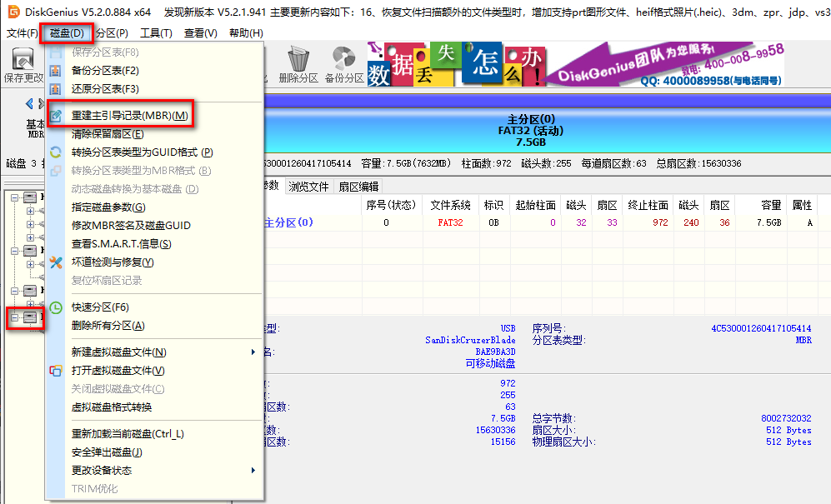Open the 文件(F) menu
This screenshot has height=504, width=831.
(22, 32)
